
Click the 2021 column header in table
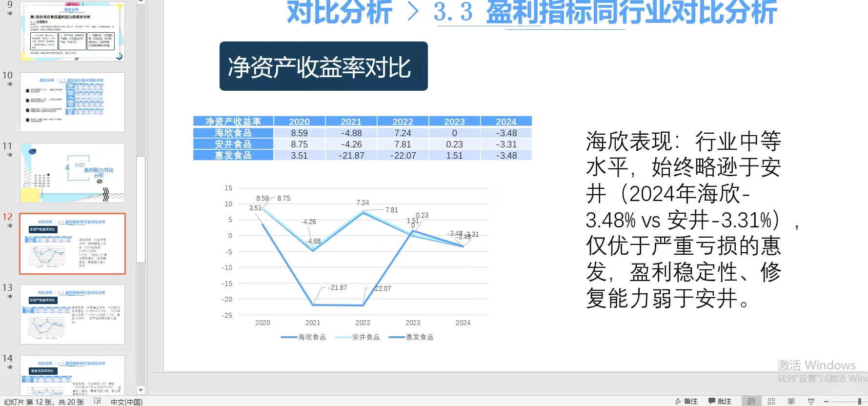351,122
